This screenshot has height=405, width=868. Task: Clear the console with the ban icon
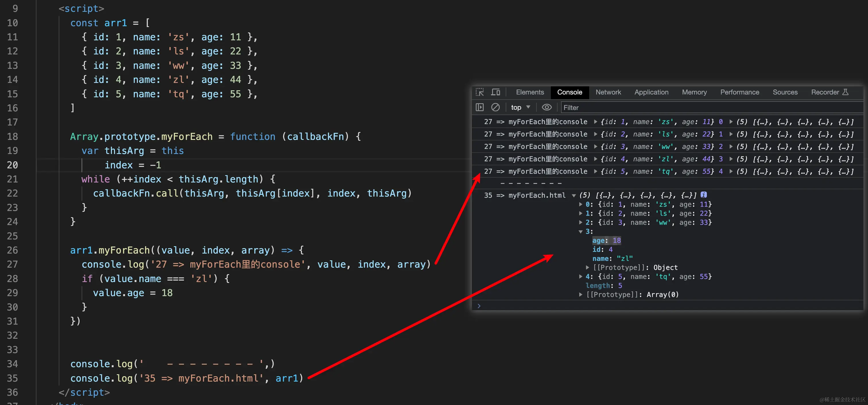coord(495,107)
